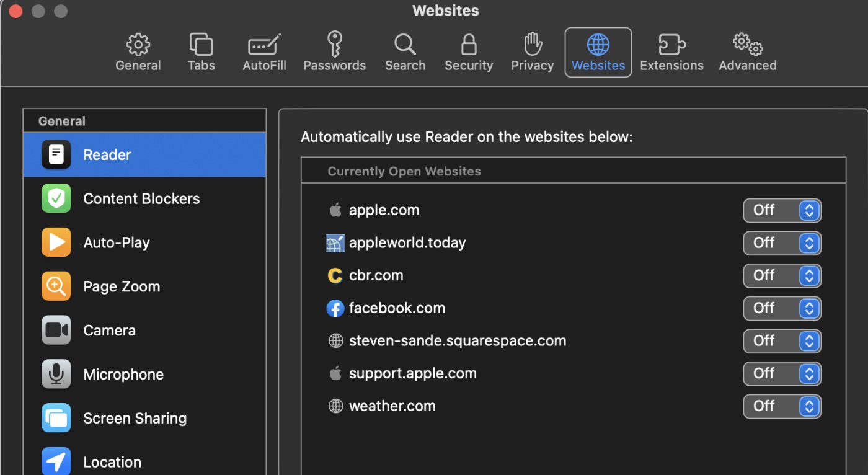Click the cbr.com favicon

[x=335, y=275]
